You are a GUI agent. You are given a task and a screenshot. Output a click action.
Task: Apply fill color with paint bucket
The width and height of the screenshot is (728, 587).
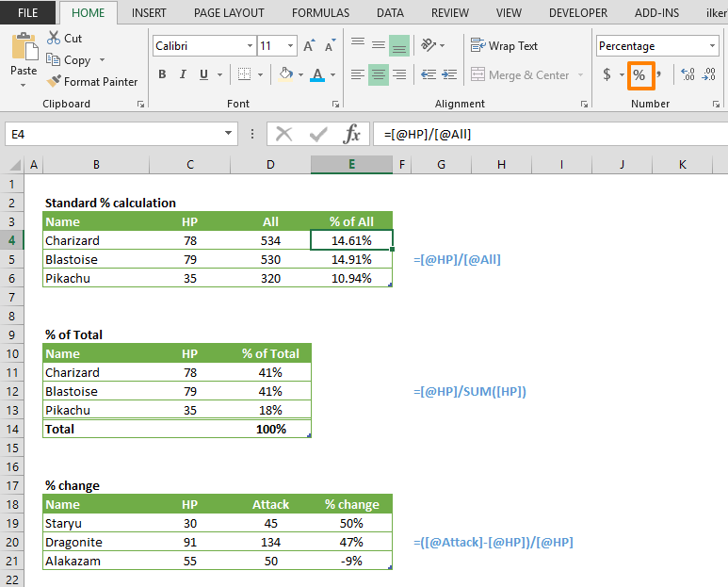[285, 74]
